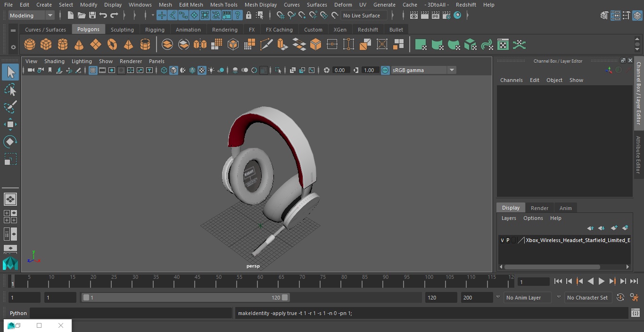Select the Select tool in the toolbox

click(x=10, y=72)
